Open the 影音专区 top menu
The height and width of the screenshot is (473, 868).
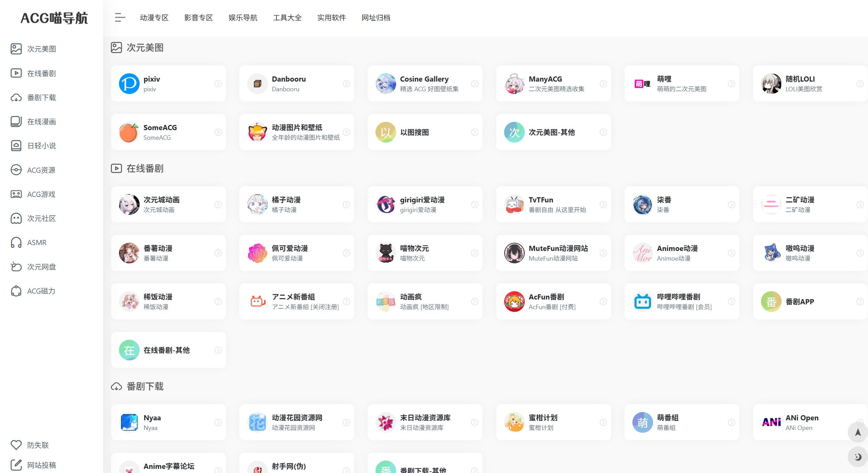coord(198,18)
